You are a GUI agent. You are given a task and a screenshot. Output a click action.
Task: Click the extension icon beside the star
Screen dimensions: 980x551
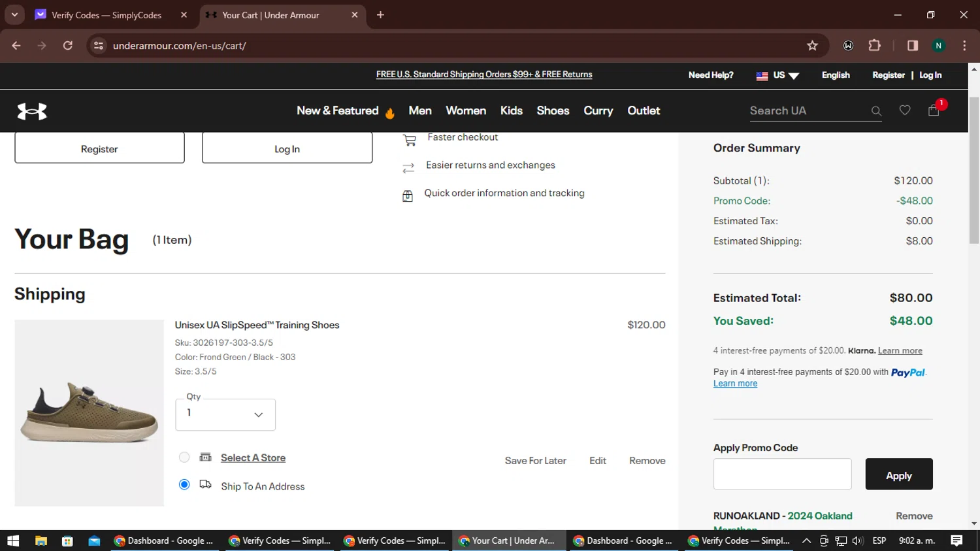848,45
